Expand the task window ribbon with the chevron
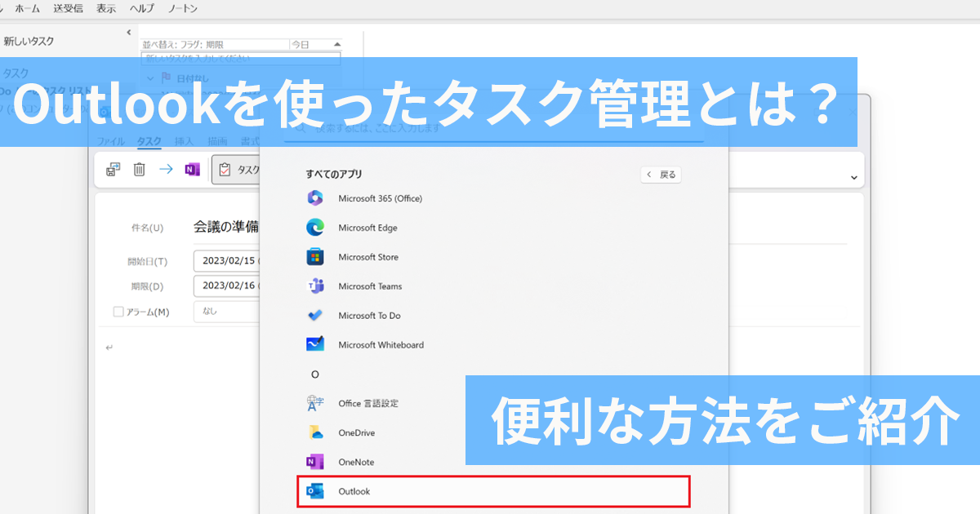 pyautogui.click(x=854, y=177)
